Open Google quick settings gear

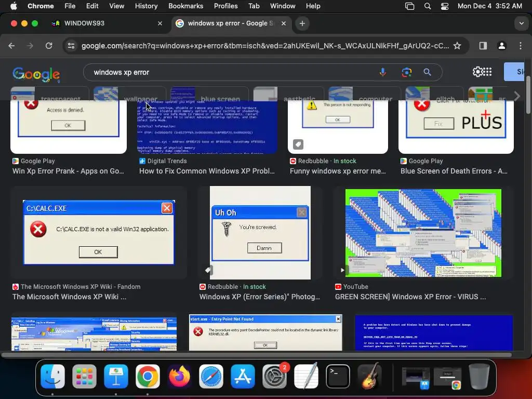click(x=477, y=72)
